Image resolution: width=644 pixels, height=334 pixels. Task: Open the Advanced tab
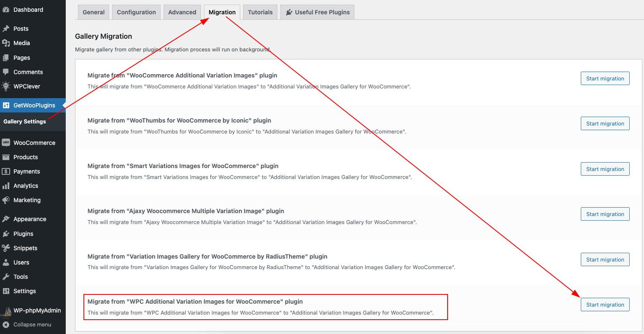click(x=182, y=12)
